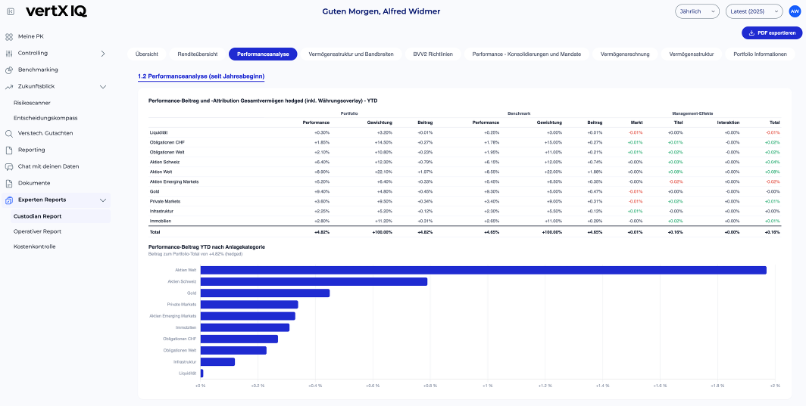Click the Benchmarking sidebar icon

[x=9, y=70]
